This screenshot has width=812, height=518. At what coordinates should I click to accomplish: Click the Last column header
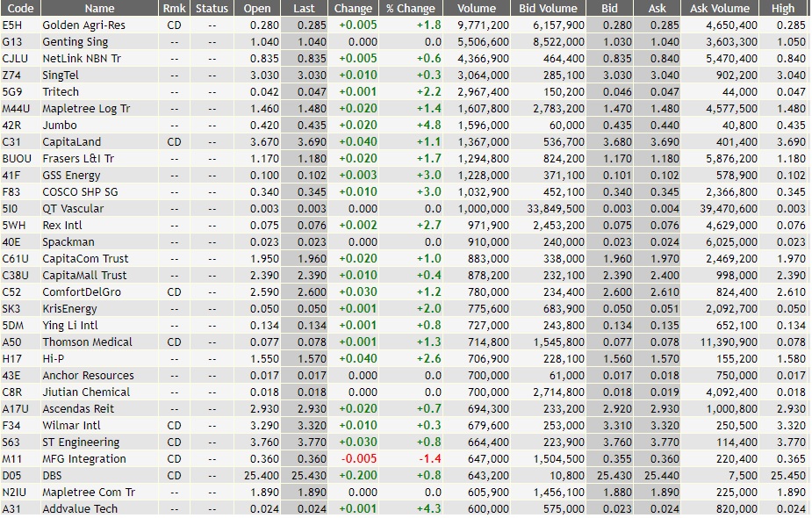(304, 8)
